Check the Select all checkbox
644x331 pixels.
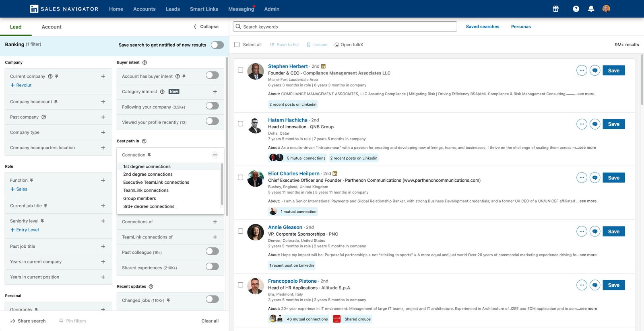click(x=237, y=45)
